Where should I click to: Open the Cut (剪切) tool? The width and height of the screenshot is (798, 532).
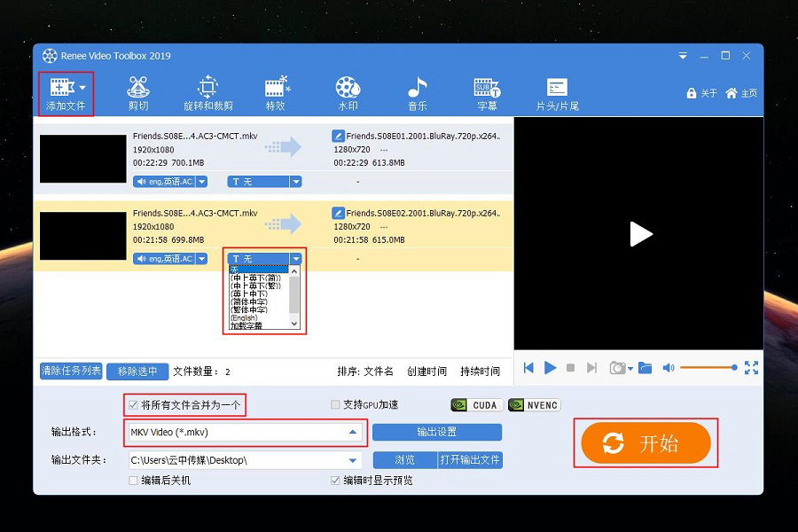pos(137,93)
